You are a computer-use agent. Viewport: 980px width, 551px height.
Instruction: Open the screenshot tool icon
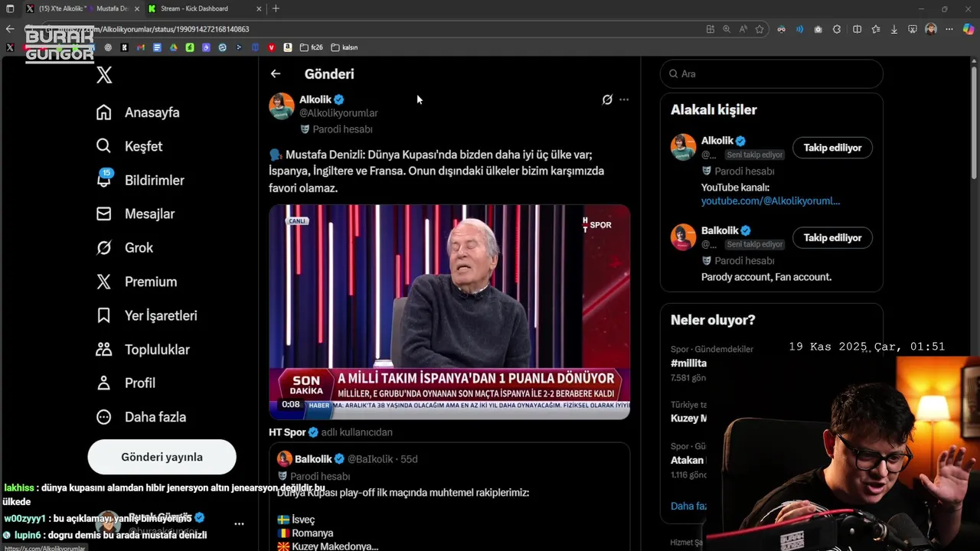click(913, 29)
